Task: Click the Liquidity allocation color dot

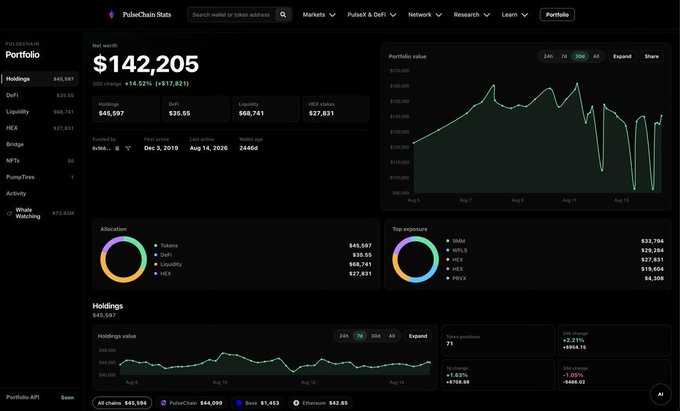Action: [x=156, y=264]
